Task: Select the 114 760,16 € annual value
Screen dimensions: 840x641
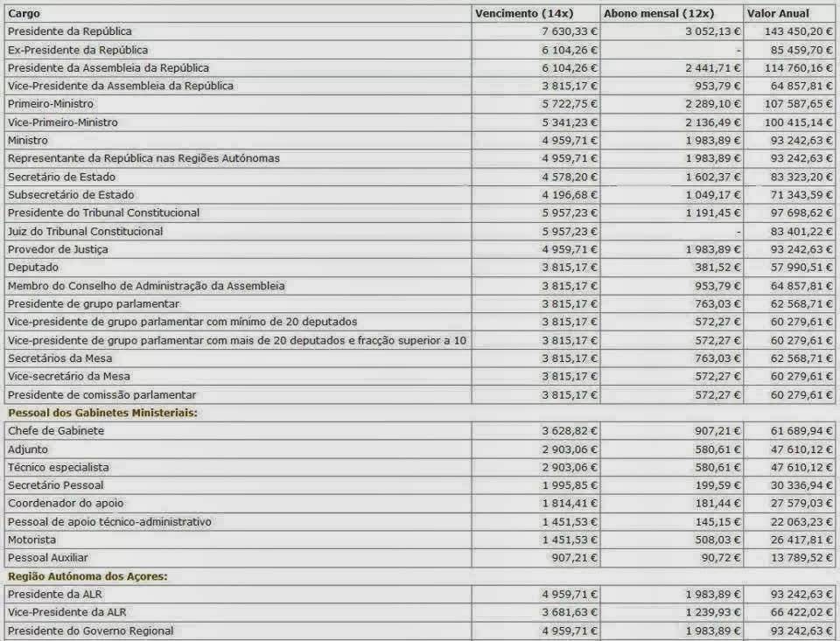Action: [798, 68]
